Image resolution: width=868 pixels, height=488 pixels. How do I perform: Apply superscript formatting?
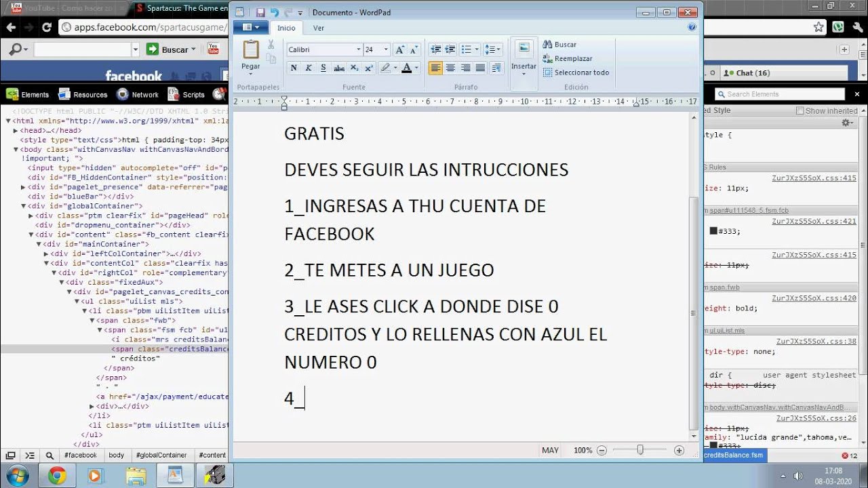(369, 68)
